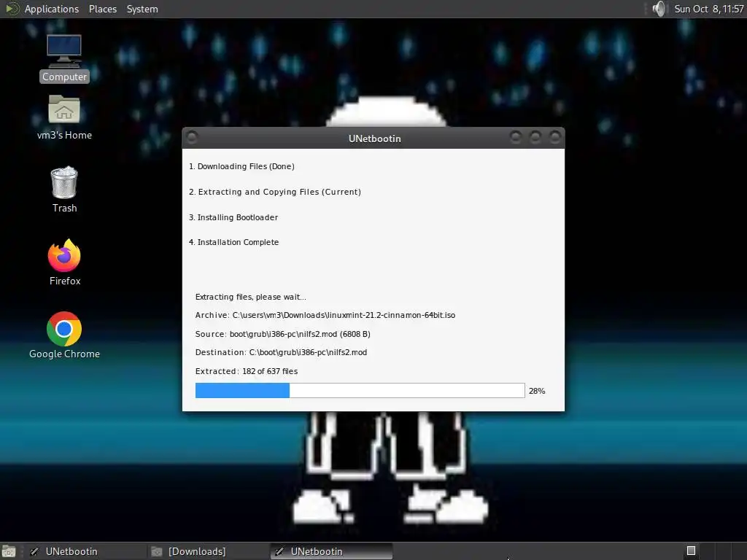This screenshot has width=747, height=560.
Task: Click the Source nilfs2.mod line
Action: [x=282, y=334]
